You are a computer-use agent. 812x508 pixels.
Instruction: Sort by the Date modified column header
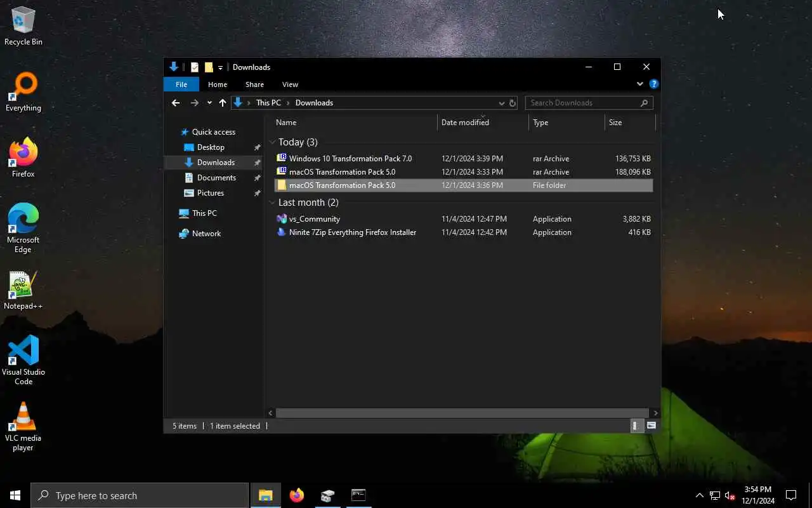click(x=483, y=123)
